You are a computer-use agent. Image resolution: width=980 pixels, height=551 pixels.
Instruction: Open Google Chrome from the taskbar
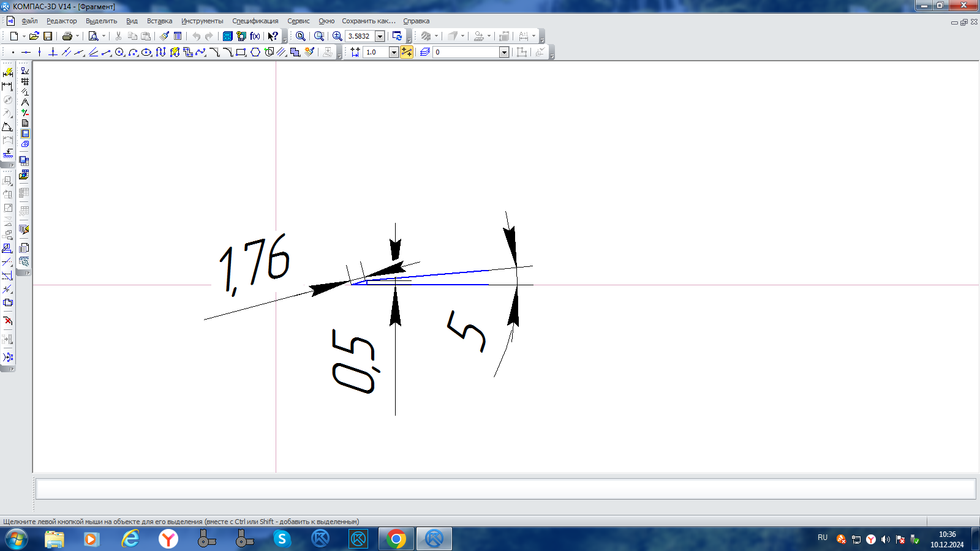tap(396, 539)
